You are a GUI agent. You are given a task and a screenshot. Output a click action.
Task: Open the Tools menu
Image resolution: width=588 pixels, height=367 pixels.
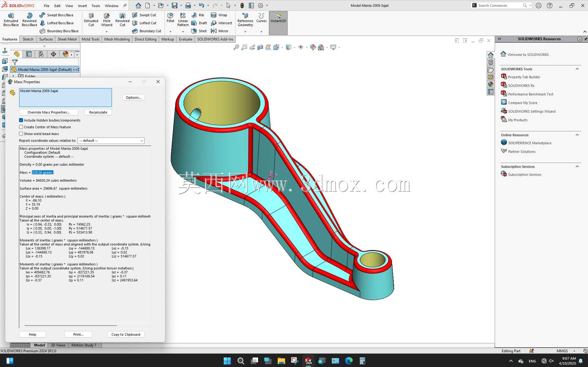(96, 6)
